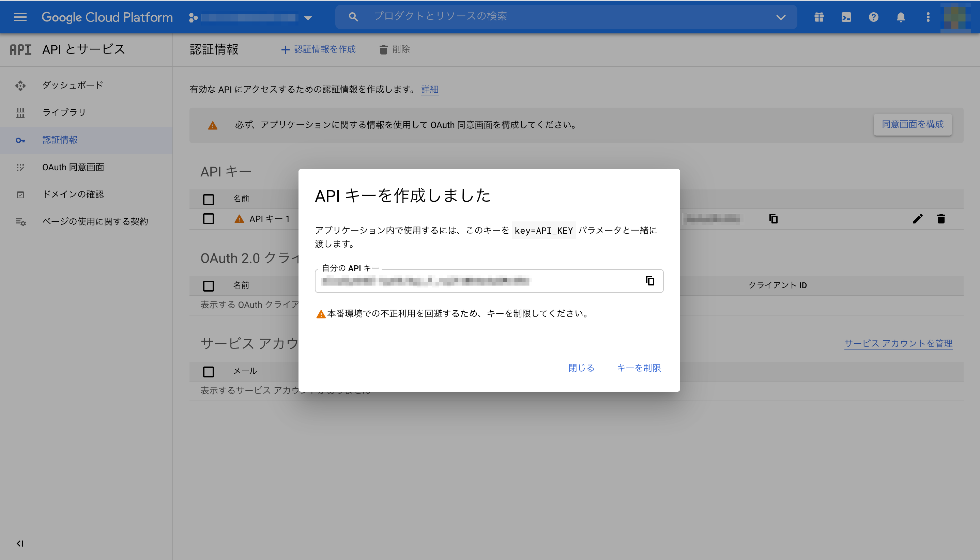Image resolution: width=980 pixels, height=560 pixels.
Task: Check the API キー 1 row checkbox
Action: click(x=208, y=219)
